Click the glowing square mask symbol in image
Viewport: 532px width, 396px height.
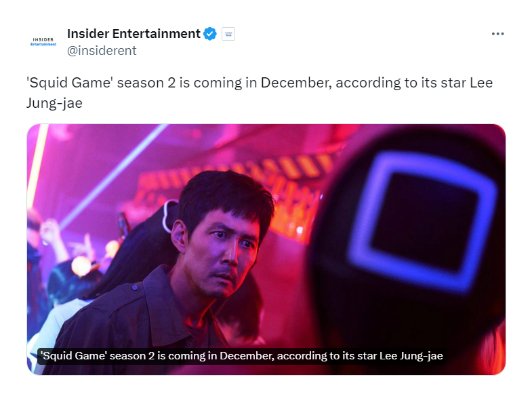[x=422, y=222]
